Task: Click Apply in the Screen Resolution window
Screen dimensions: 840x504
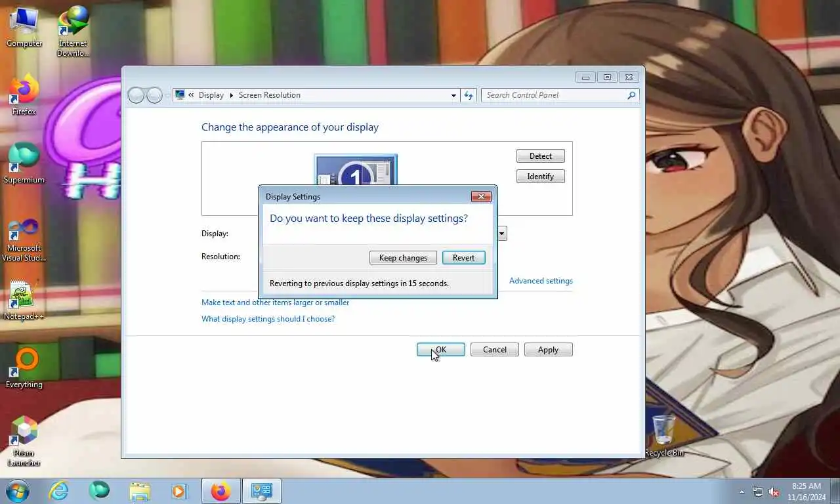Action: [549, 350]
